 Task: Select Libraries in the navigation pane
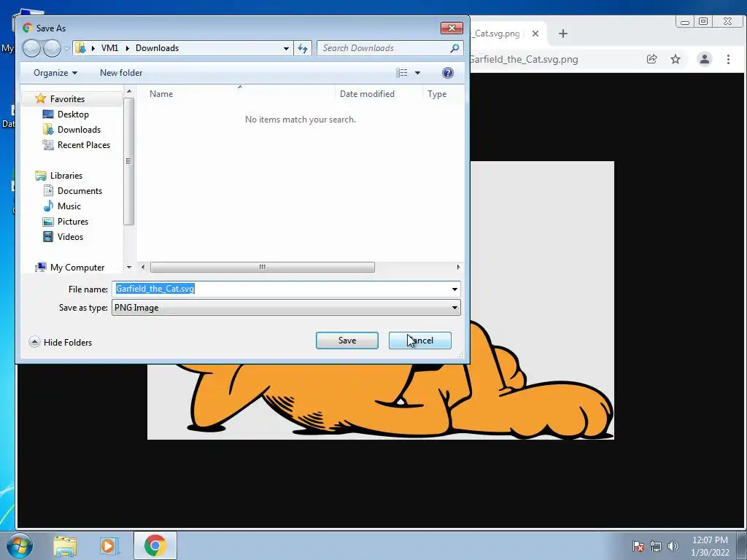tap(66, 176)
